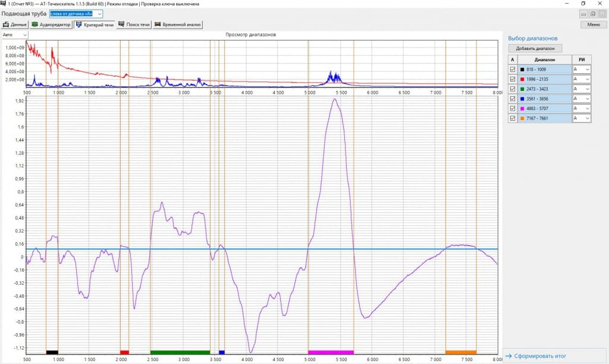The width and height of the screenshot is (609, 364).
Task: Expand the РИ dropdown for range 4983 - 5707
Action: tap(582, 108)
